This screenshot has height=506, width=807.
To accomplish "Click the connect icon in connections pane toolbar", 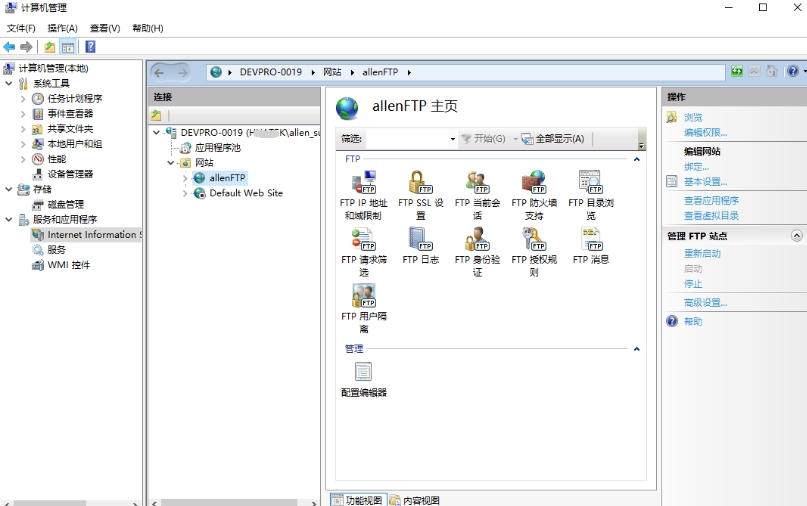I will (x=156, y=116).
